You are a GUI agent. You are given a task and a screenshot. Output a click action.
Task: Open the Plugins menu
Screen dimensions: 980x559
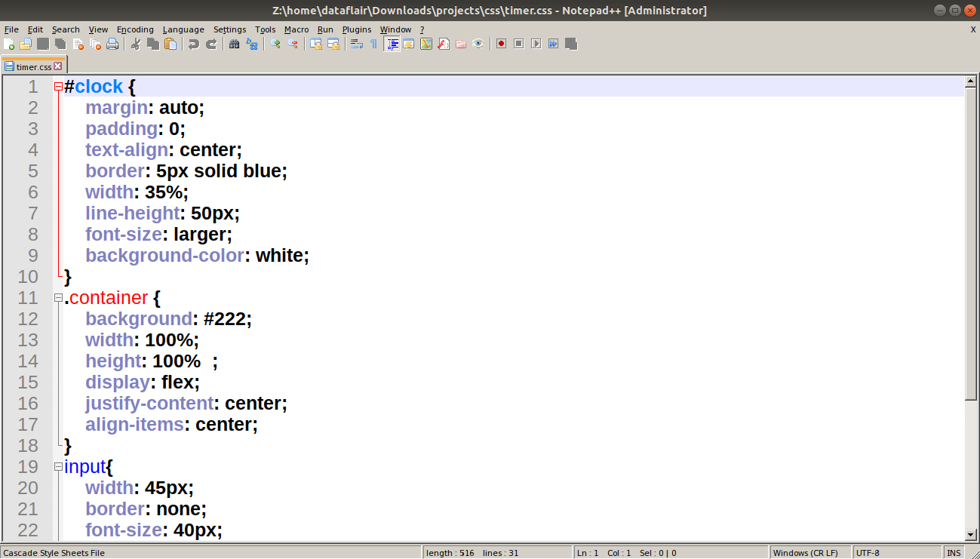[357, 29]
